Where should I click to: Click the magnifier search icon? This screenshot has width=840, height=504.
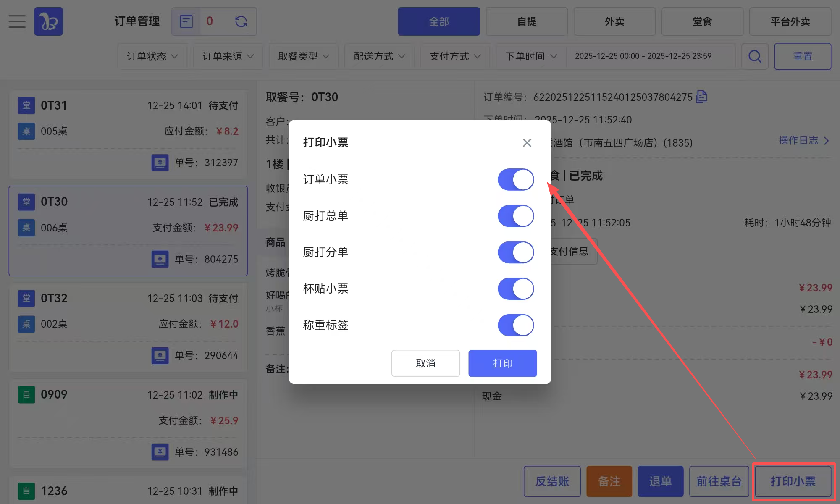(755, 56)
